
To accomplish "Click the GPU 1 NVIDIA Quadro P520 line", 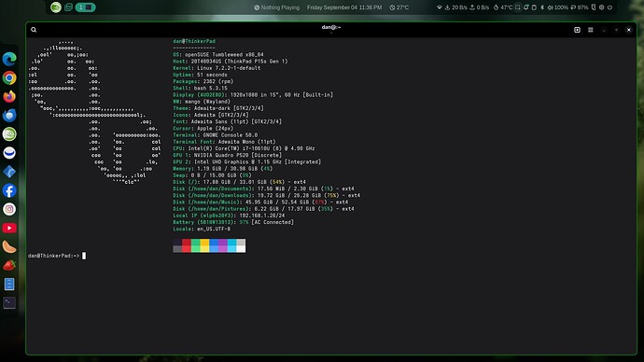I will click(x=227, y=155).
